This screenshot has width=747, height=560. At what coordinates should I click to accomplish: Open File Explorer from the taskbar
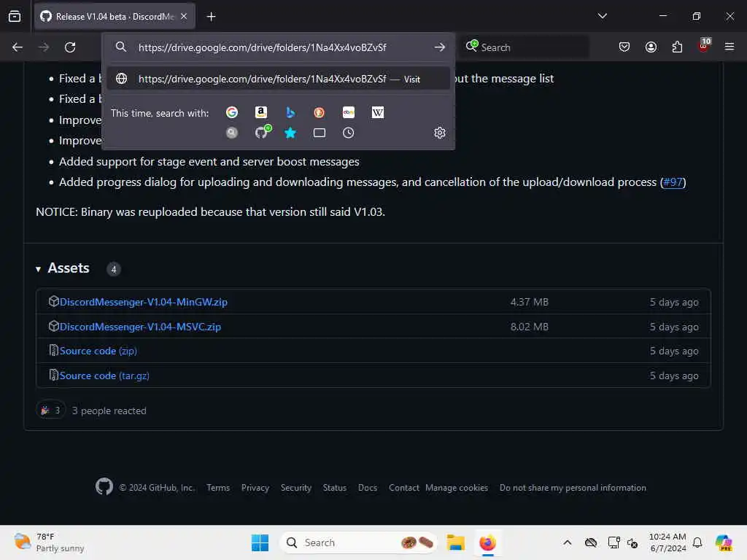pos(455,542)
